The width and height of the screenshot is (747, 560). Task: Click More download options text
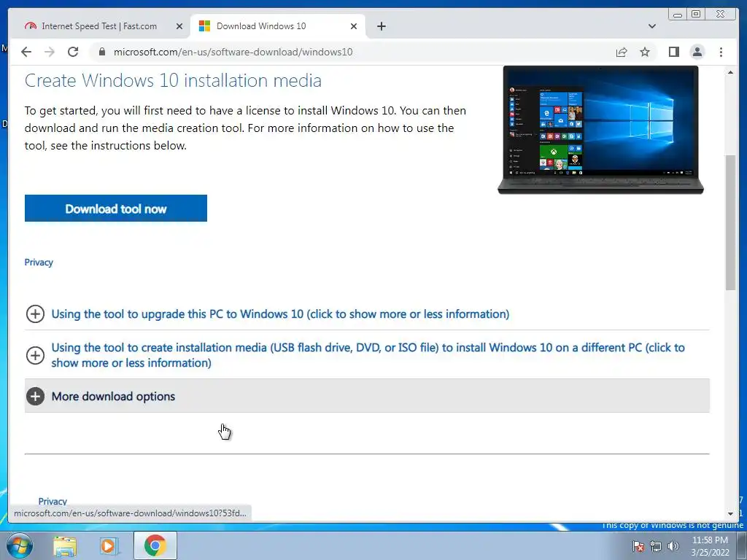113,397
